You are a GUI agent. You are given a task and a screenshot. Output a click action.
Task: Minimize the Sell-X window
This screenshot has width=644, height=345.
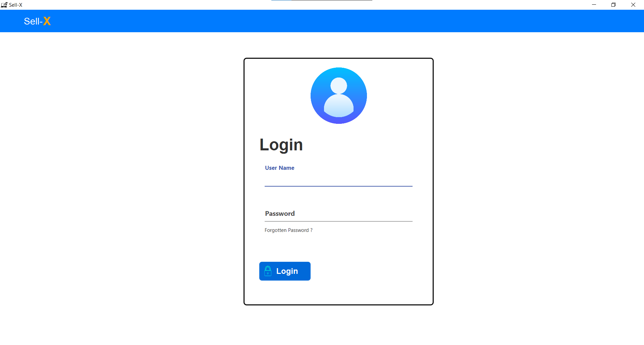click(x=594, y=5)
